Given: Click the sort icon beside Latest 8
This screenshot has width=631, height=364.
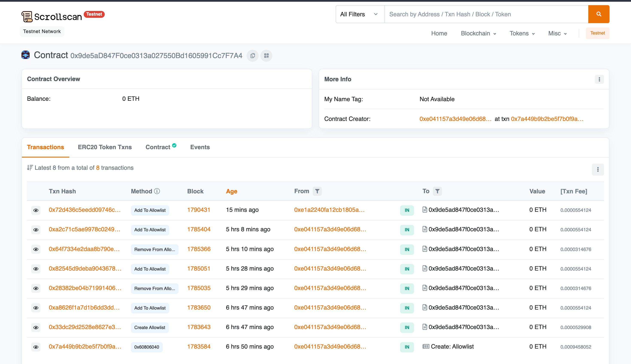Looking at the screenshot, I should pos(30,168).
